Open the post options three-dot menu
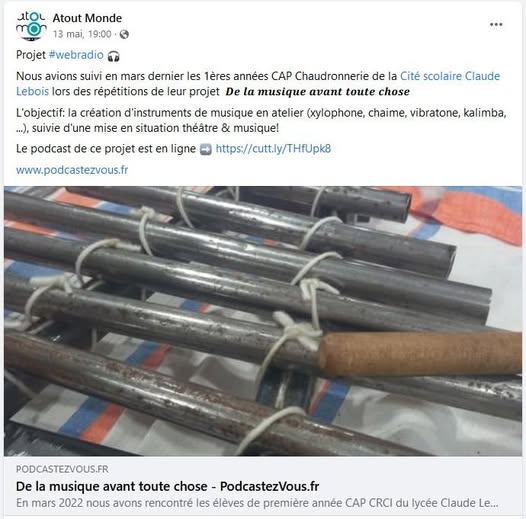Image resolution: width=526 pixels, height=519 pixels. click(x=496, y=24)
